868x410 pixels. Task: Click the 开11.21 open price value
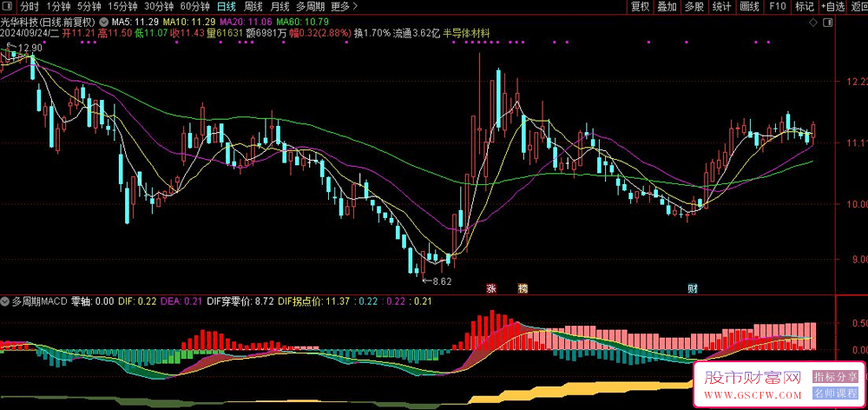(80, 33)
